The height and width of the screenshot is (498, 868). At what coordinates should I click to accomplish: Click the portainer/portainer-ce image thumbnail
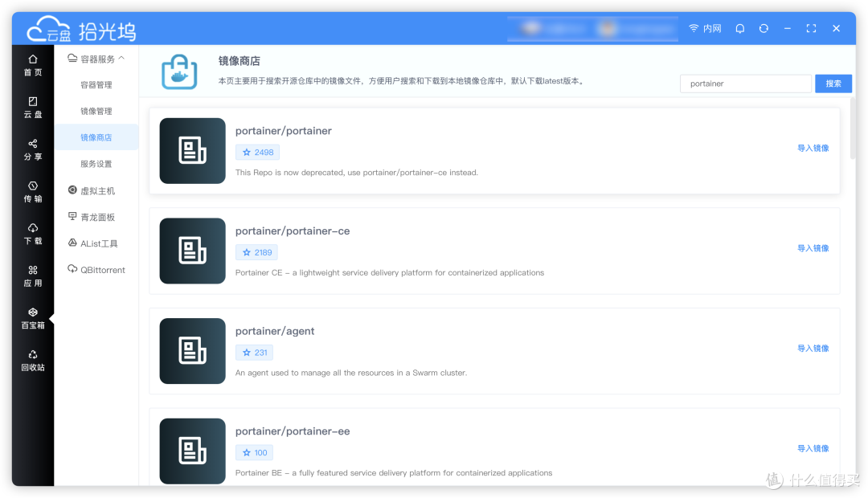click(x=192, y=251)
